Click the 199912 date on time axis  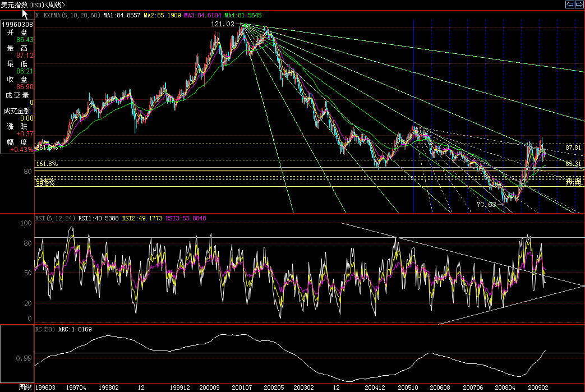point(180,388)
